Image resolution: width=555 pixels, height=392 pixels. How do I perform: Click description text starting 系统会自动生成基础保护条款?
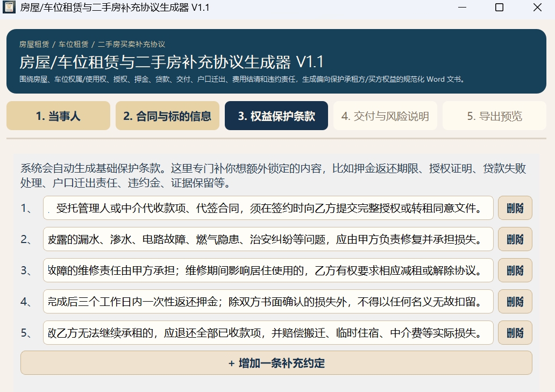pyautogui.click(x=273, y=175)
